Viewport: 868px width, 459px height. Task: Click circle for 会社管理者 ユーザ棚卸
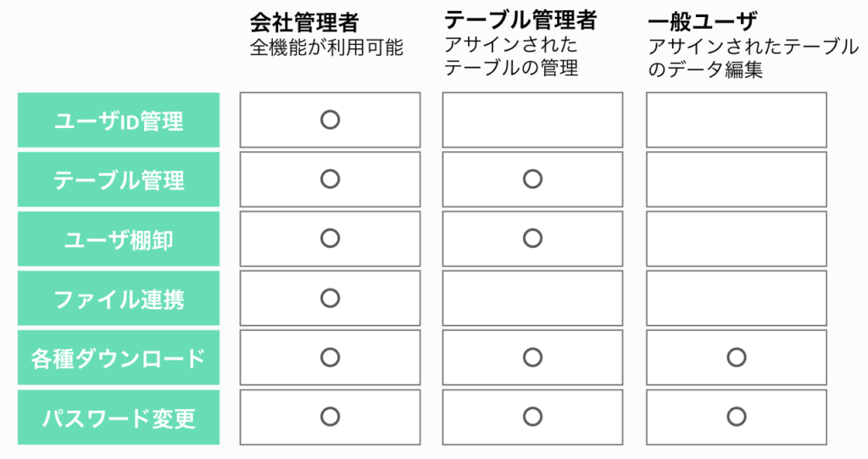coord(330,238)
